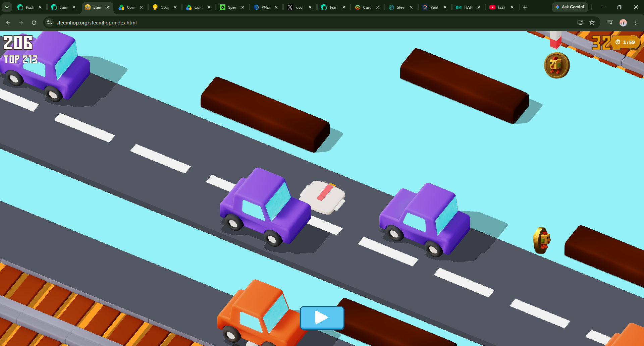View site information icon beside the URL
Viewport: 644px width, 346px height.
coord(49,22)
